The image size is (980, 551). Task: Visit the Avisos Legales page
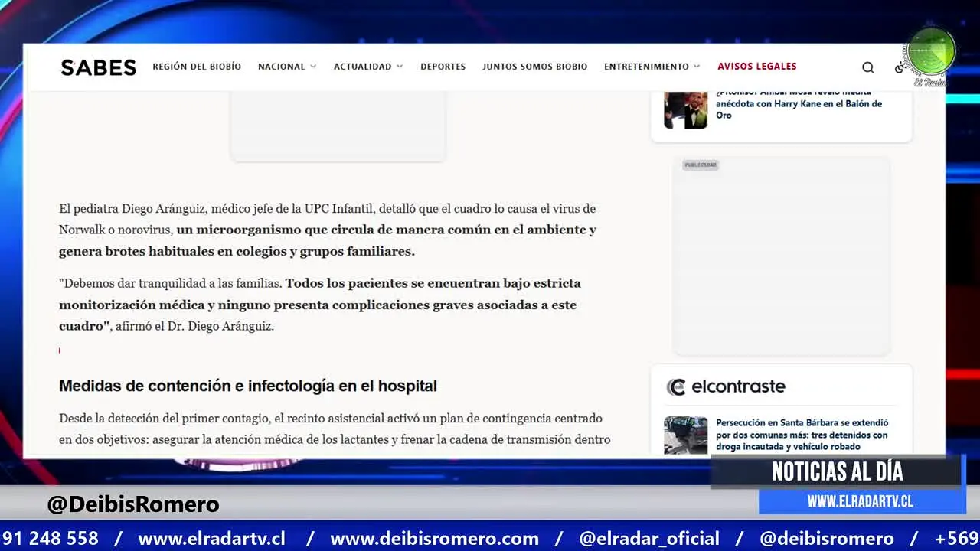(x=756, y=67)
